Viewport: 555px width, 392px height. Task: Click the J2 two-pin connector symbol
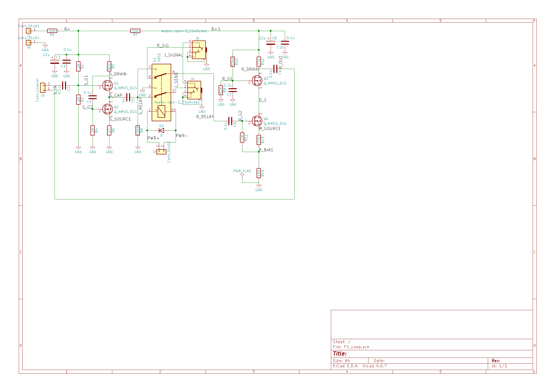(x=161, y=152)
